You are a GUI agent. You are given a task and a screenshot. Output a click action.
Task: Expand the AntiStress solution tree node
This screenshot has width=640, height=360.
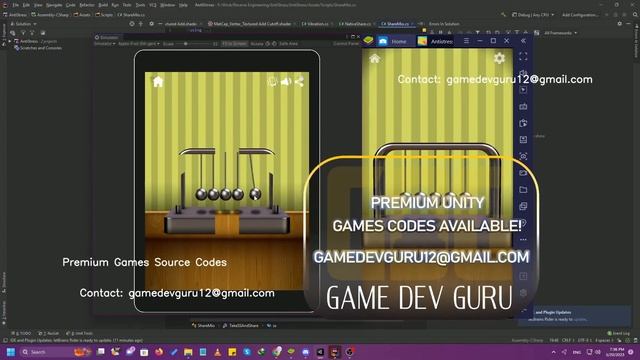coord(9,41)
